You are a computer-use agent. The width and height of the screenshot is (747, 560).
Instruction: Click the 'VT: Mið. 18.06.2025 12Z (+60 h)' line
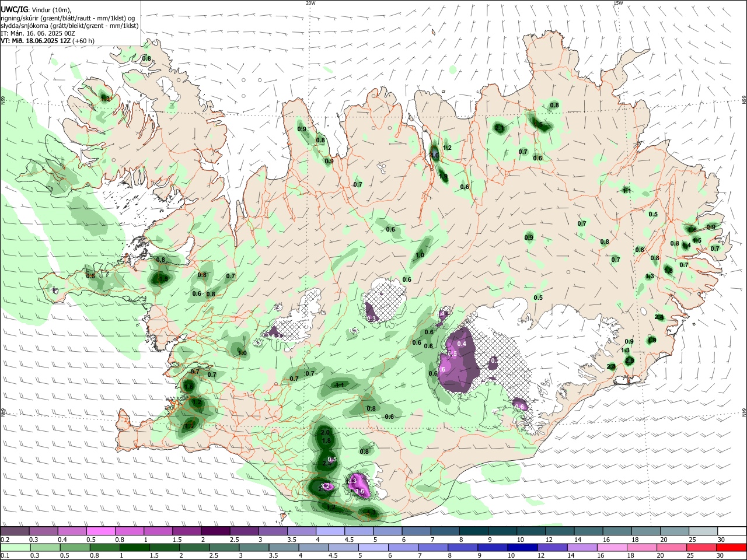pos(48,41)
